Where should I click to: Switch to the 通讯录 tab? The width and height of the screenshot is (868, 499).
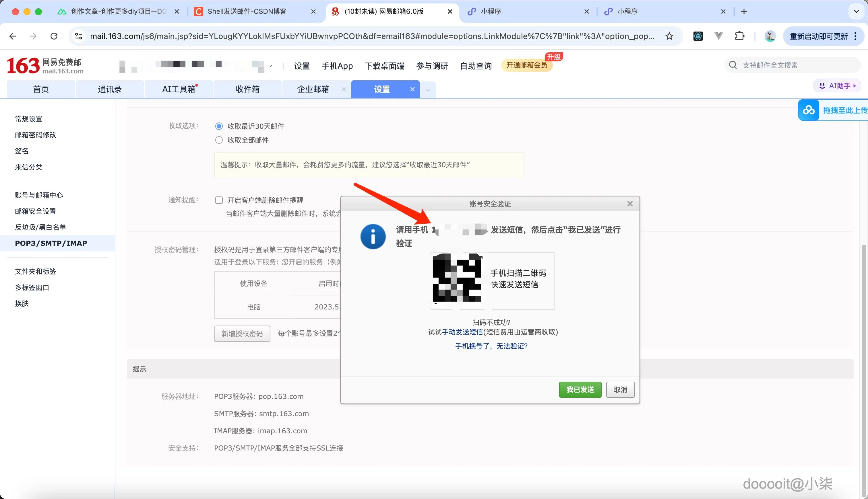coord(109,89)
